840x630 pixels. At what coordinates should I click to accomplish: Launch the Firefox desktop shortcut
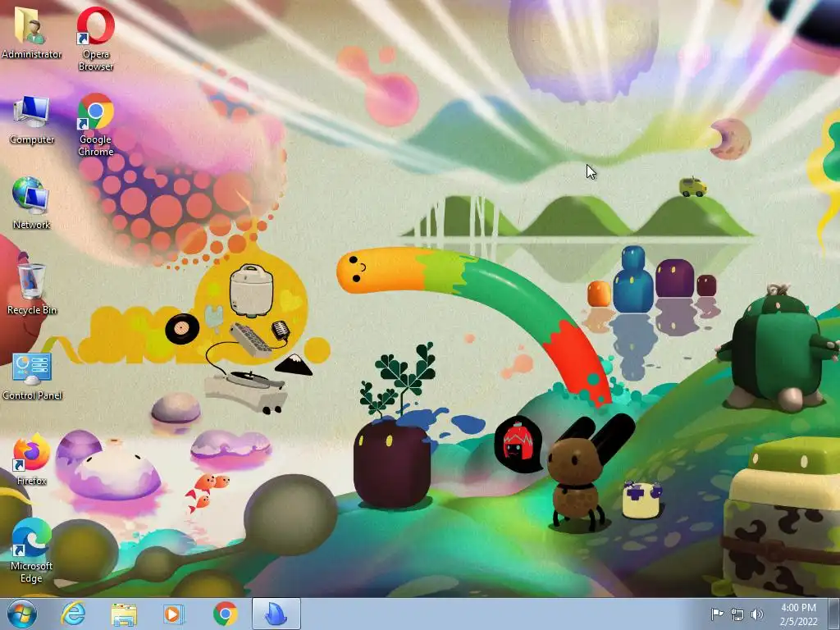click(31, 459)
